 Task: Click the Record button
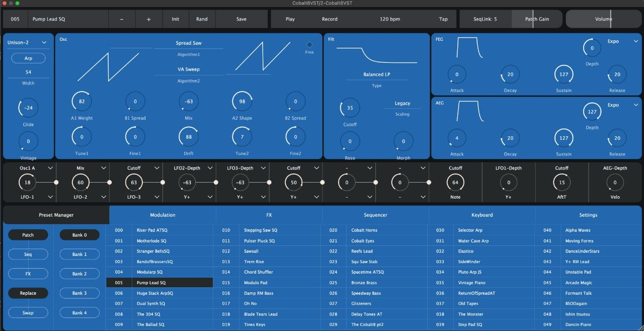coord(330,19)
